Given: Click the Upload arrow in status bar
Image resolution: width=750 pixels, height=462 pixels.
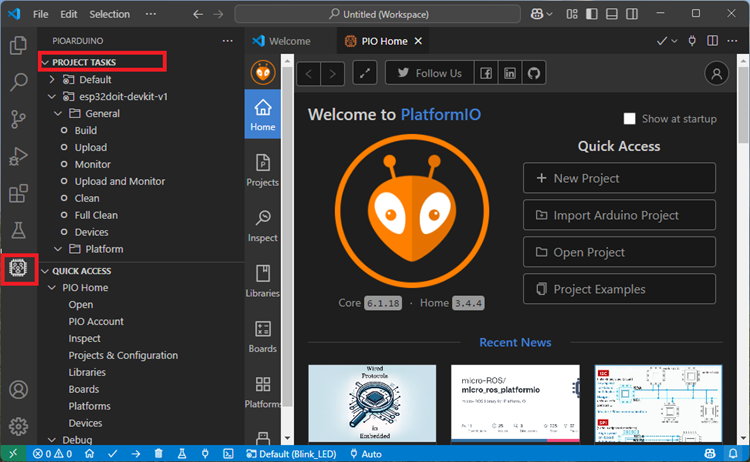Looking at the screenshot, I should pyautogui.click(x=136, y=454).
